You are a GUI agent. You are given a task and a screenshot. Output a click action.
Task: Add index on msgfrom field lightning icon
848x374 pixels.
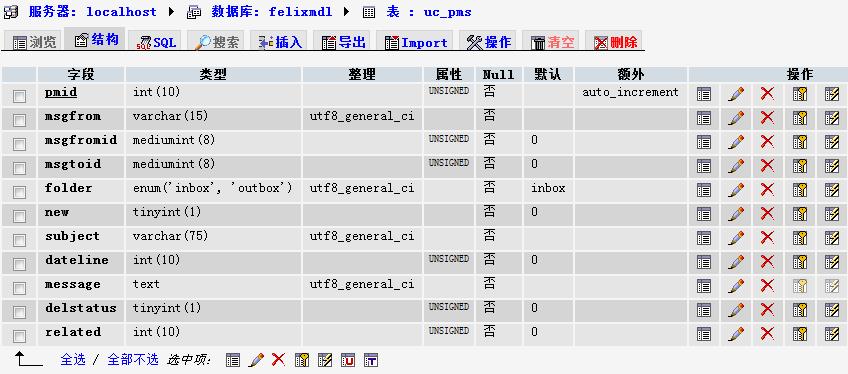pos(832,118)
